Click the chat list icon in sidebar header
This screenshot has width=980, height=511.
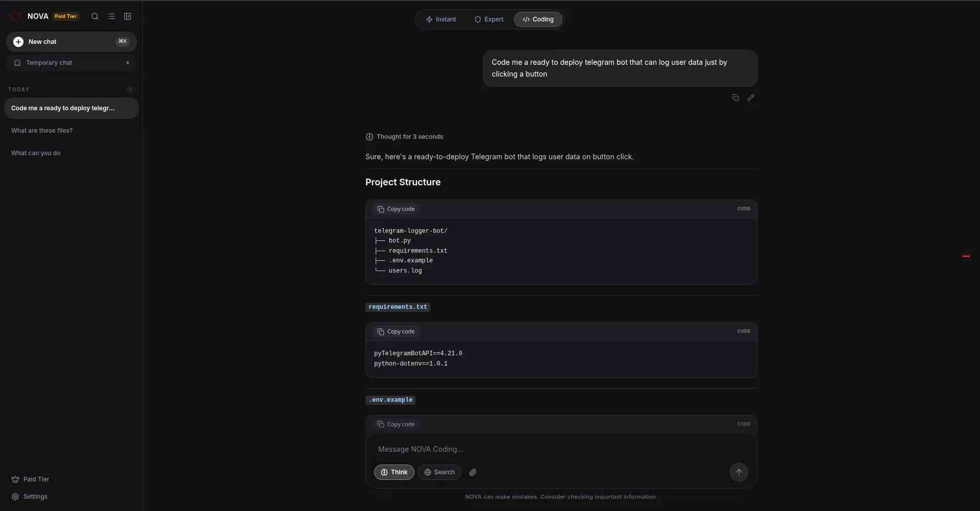pos(111,16)
